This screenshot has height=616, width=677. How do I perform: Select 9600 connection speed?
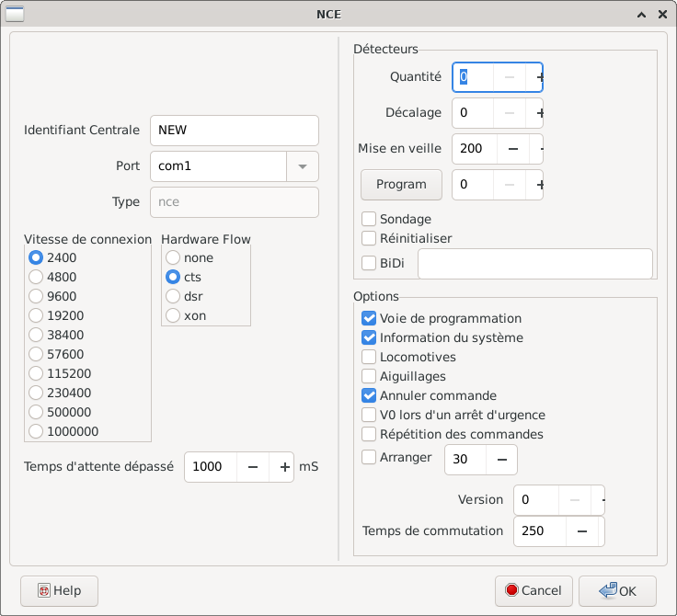coord(37,296)
